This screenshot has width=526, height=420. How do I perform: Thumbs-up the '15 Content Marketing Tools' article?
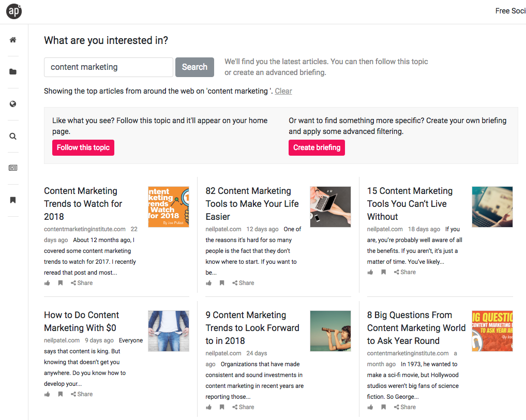pyautogui.click(x=370, y=272)
